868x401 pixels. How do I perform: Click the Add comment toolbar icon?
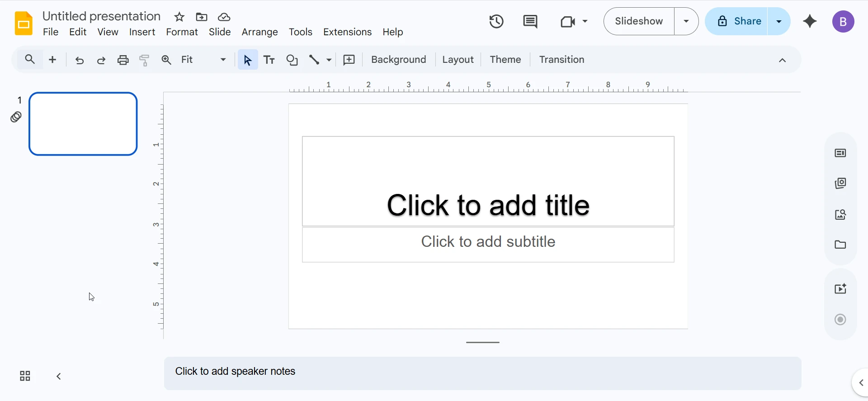point(349,60)
